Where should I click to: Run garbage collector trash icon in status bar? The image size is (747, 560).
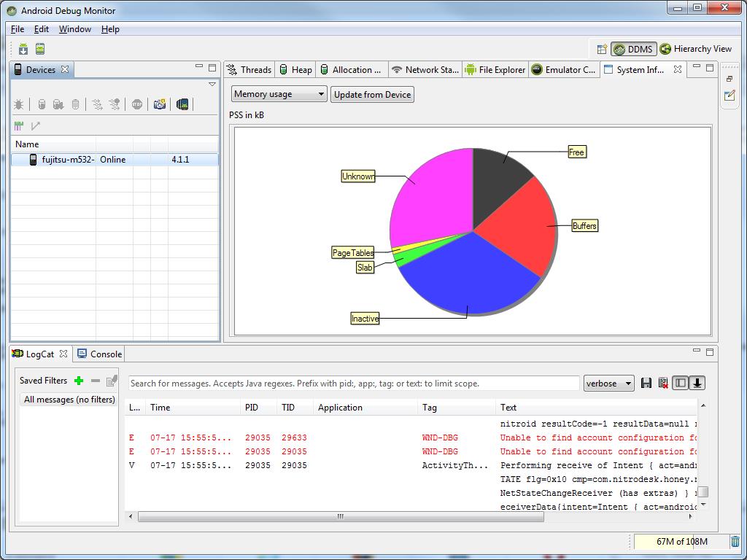click(735, 542)
